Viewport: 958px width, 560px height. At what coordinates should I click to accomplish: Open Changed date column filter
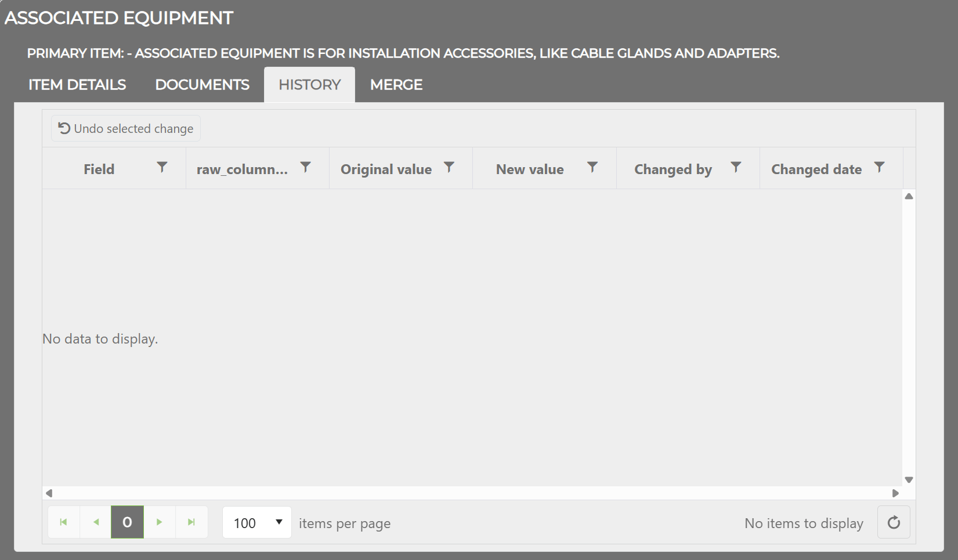click(x=880, y=168)
